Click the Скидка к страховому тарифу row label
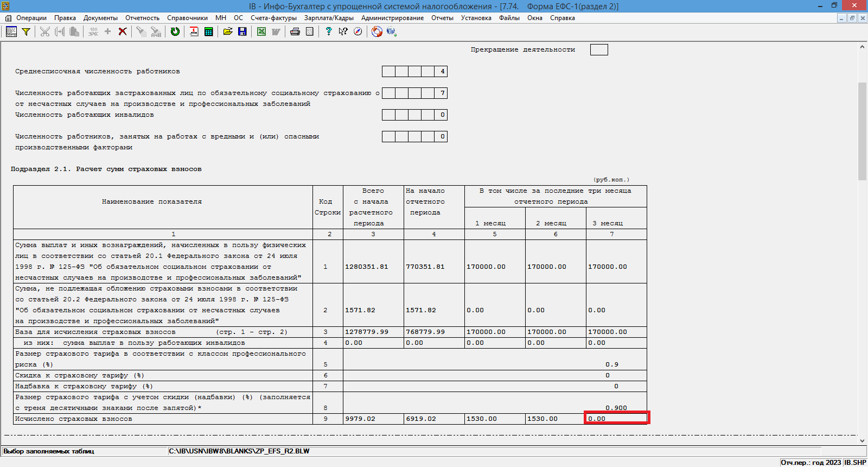Image resolution: width=868 pixels, height=467 pixels. (x=80, y=376)
